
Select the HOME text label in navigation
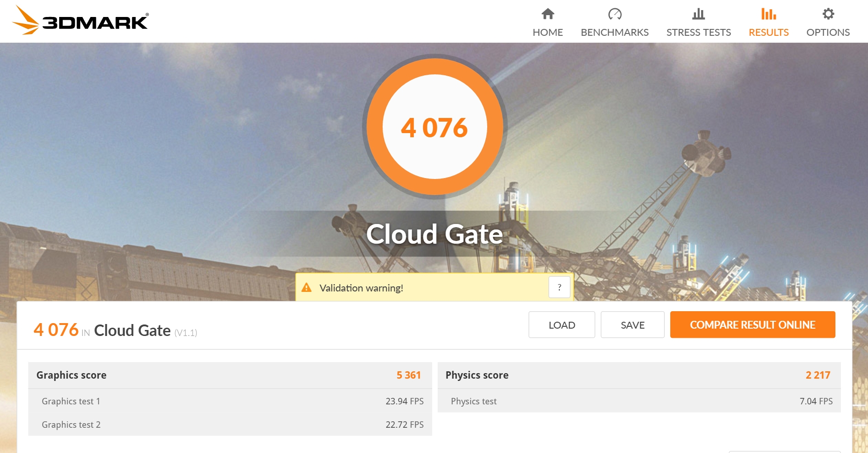[548, 33]
